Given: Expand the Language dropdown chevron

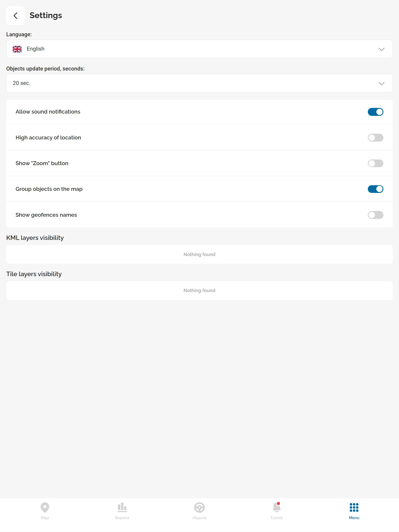Looking at the screenshot, I should click(381, 49).
